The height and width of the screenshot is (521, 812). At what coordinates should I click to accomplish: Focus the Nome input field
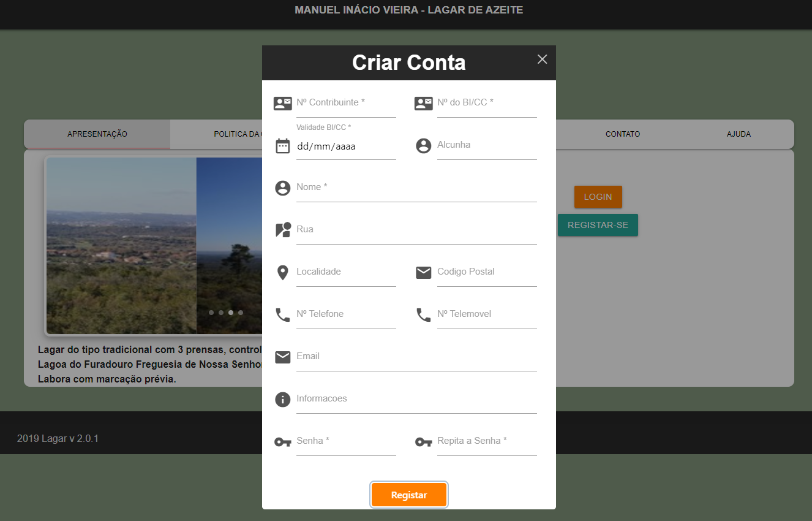coord(416,188)
